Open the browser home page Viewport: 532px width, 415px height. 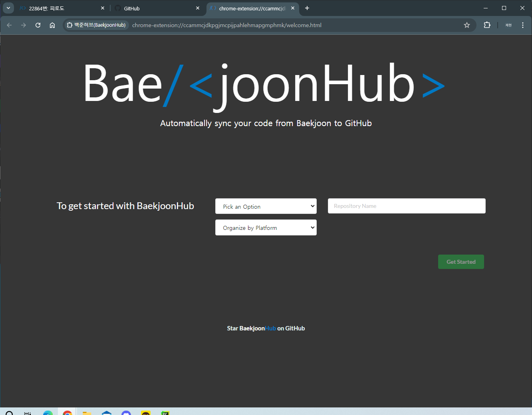click(x=52, y=25)
